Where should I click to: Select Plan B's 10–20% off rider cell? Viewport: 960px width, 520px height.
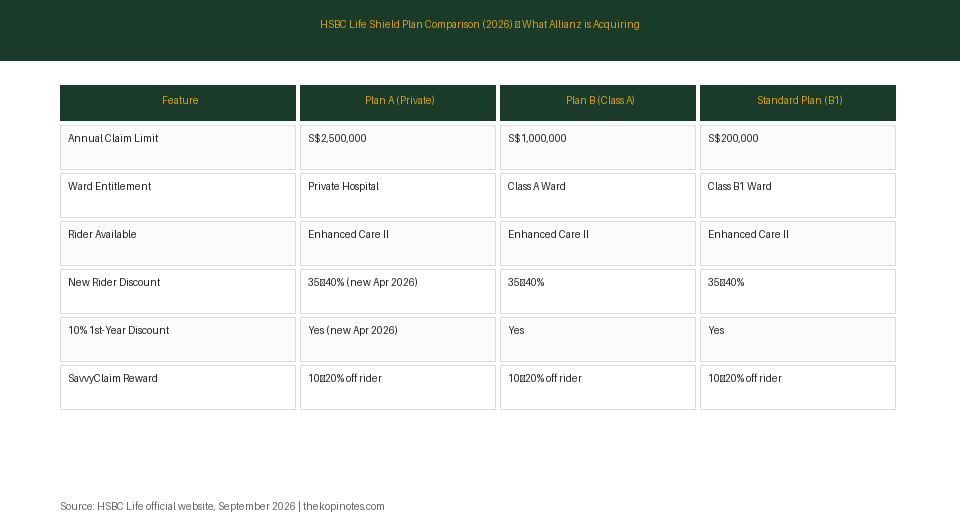pos(598,387)
